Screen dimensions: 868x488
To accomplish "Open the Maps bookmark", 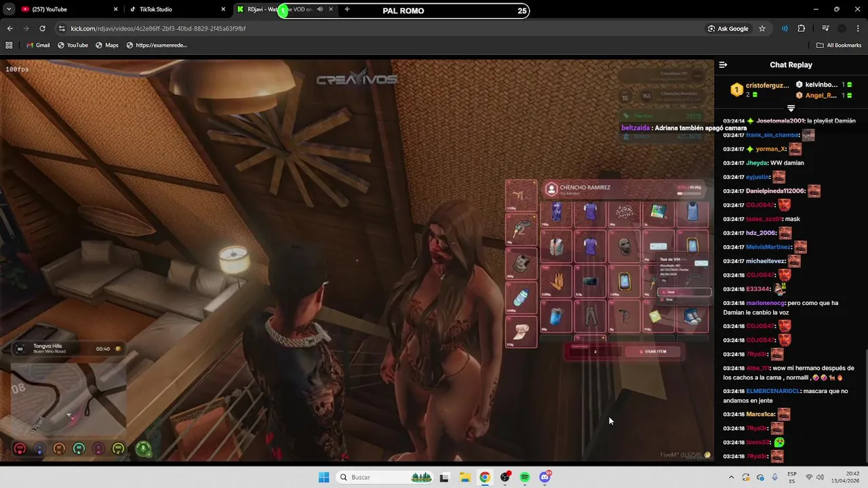I will click(107, 45).
